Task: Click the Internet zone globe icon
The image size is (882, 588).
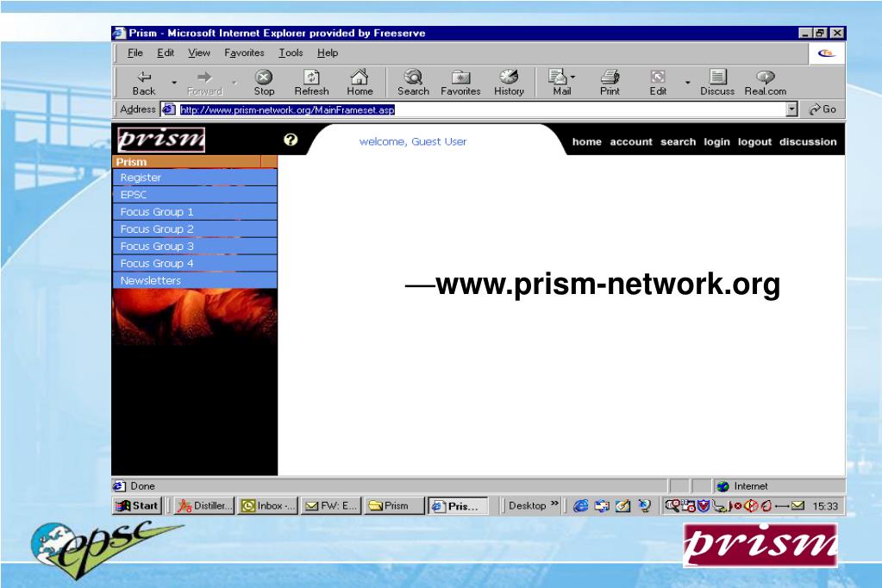Action: 723,486
